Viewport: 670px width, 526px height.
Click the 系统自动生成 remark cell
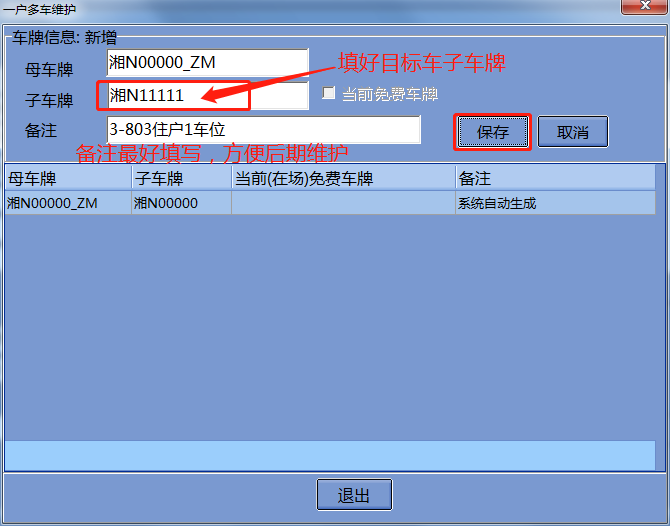click(555, 203)
